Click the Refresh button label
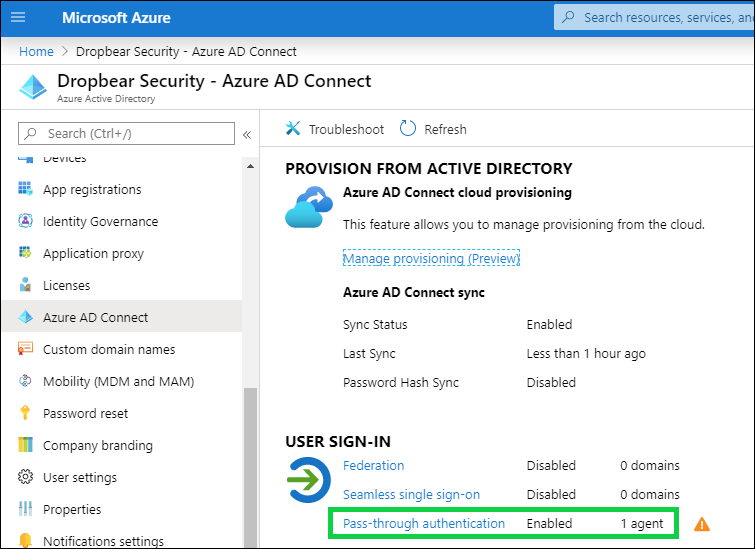The height and width of the screenshot is (549, 755). click(445, 129)
